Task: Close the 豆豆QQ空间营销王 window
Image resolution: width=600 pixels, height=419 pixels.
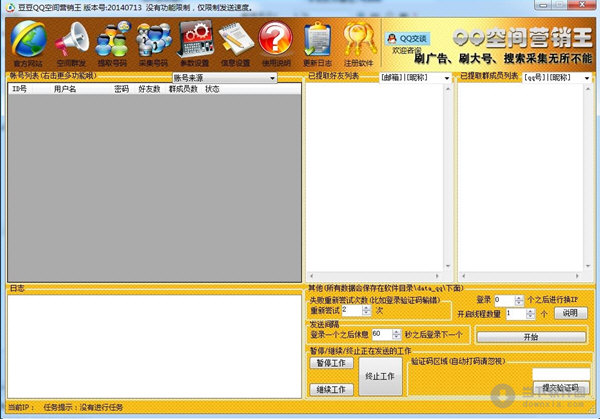Action: [x=582, y=5]
